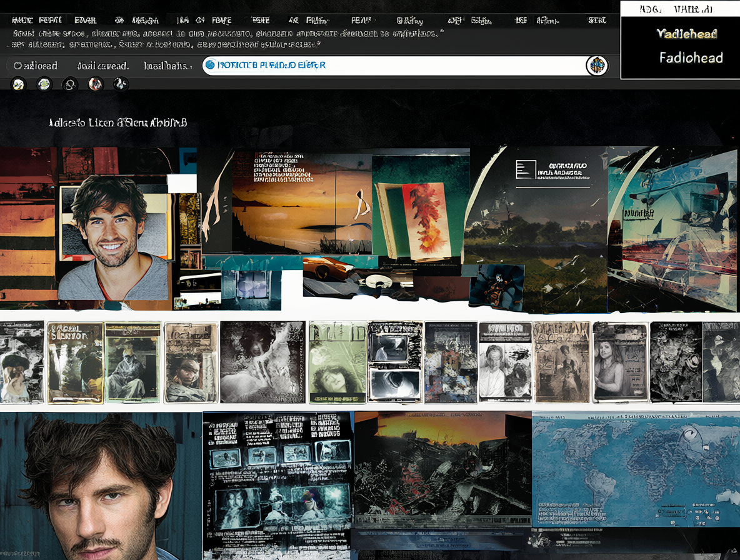This screenshot has height=560, width=740.
Task: Select the man in white shirt thumbnail
Action: pyautogui.click(x=505, y=362)
